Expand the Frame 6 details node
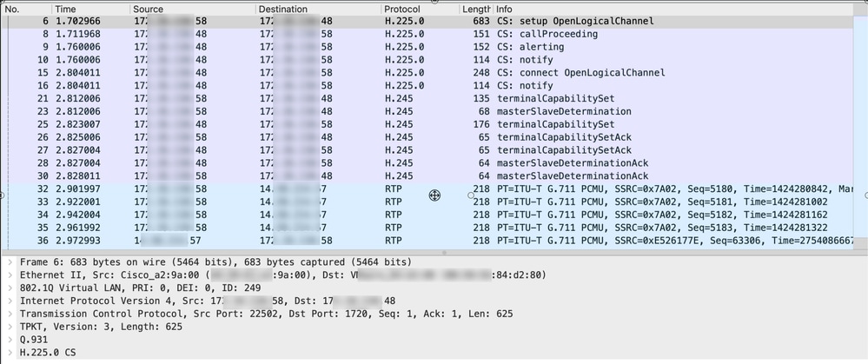The width and height of the screenshot is (868, 364). [10, 261]
